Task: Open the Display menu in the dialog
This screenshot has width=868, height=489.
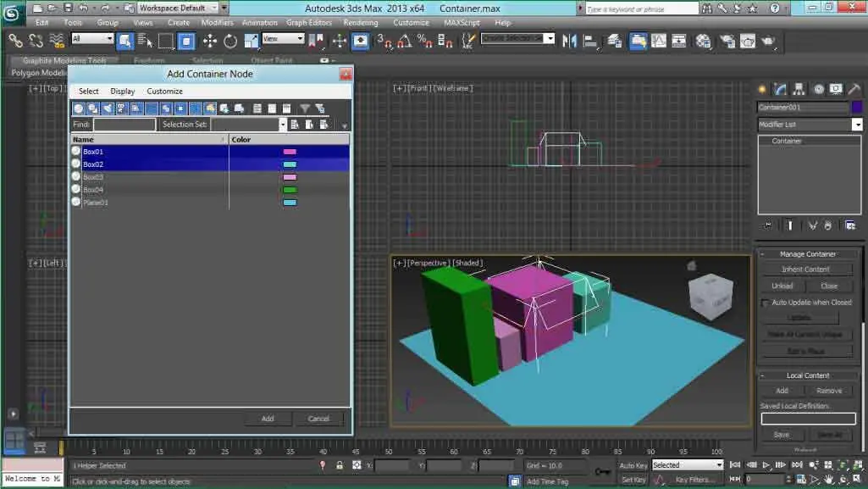Action: pyautogui.click(x=122, y=92)
